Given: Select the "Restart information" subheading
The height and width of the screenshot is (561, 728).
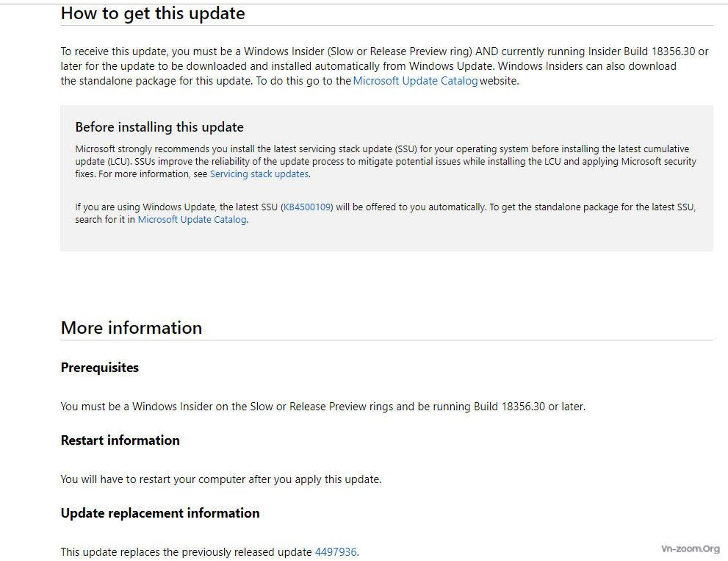Looking at the screenshot, I should pos(120,440).
